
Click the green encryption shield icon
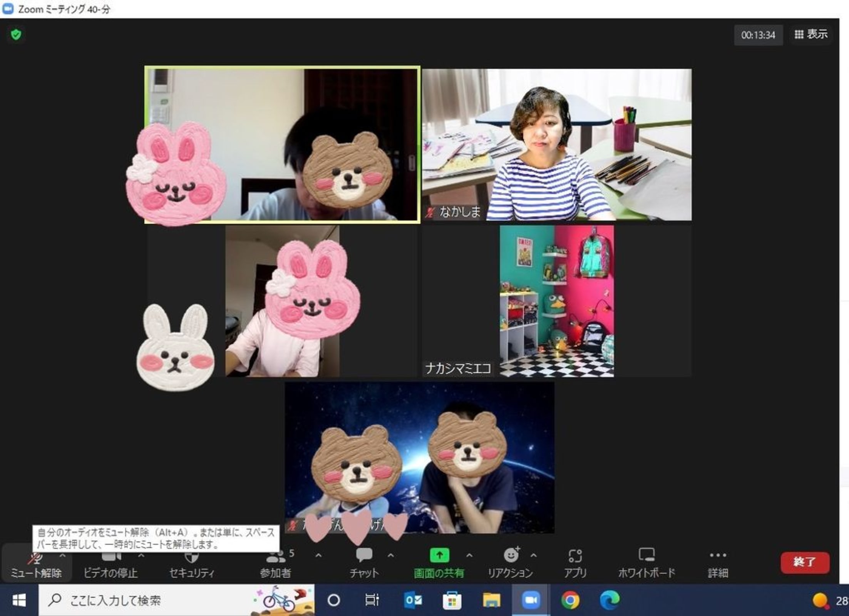(x=16, y=35)
